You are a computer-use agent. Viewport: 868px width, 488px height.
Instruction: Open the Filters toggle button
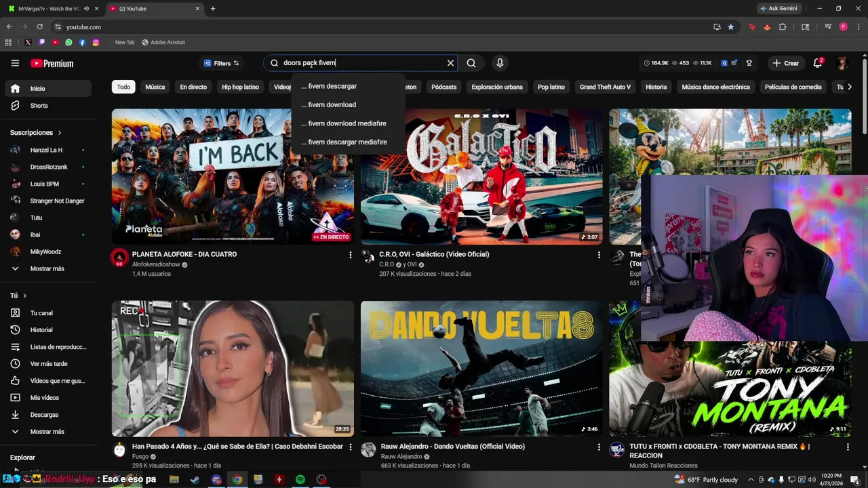point(221,63)
